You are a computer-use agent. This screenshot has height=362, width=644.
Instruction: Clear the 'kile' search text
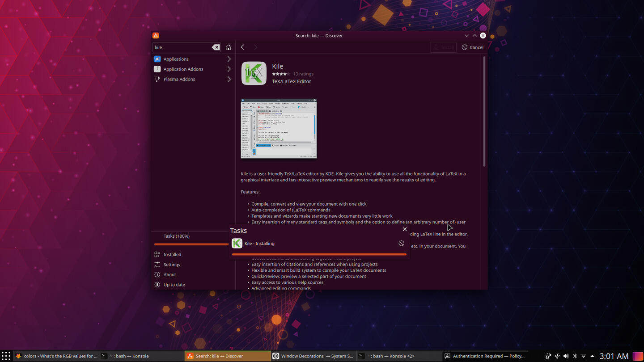(x=216, y=47)
